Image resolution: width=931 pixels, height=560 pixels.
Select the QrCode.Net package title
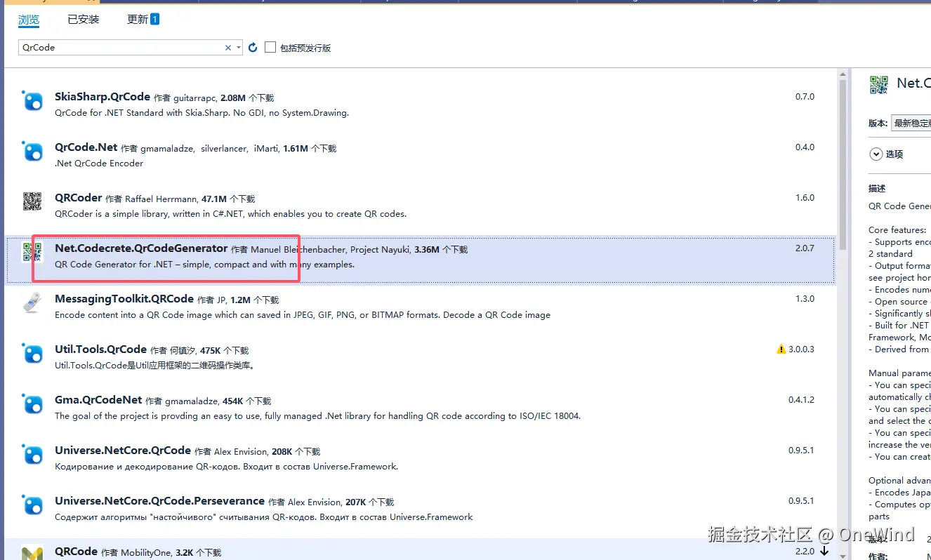(86, 147)
